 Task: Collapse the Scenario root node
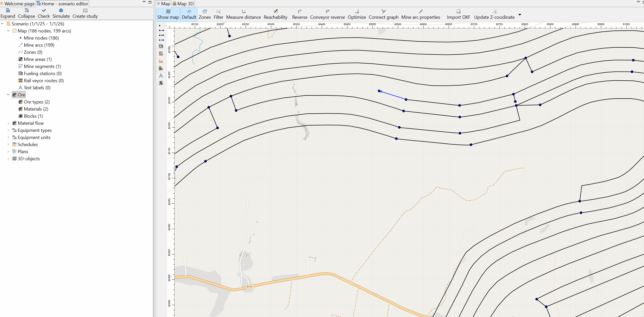[x=2, y=24]
